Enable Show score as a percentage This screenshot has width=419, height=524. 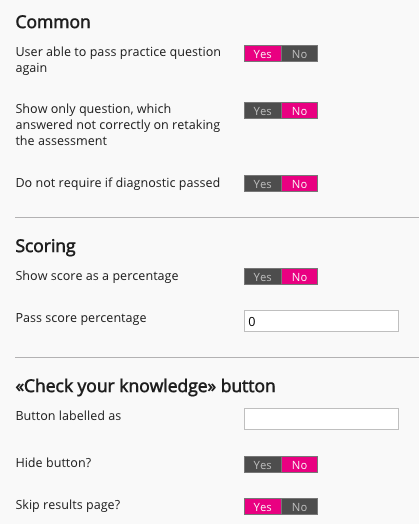(263, 276)
